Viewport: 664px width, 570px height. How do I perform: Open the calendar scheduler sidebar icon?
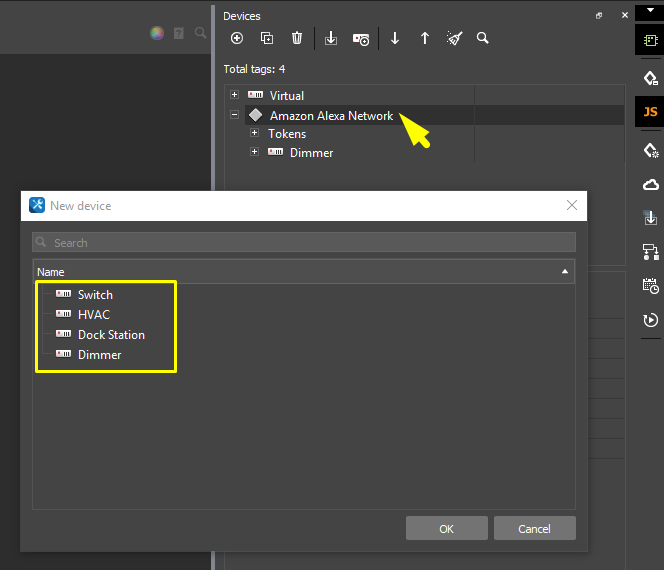650,285
